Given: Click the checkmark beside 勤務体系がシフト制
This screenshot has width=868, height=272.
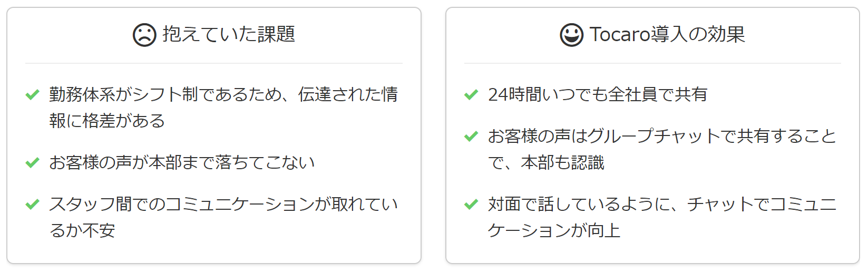Looking at the screenshot, I should point(33,95).
